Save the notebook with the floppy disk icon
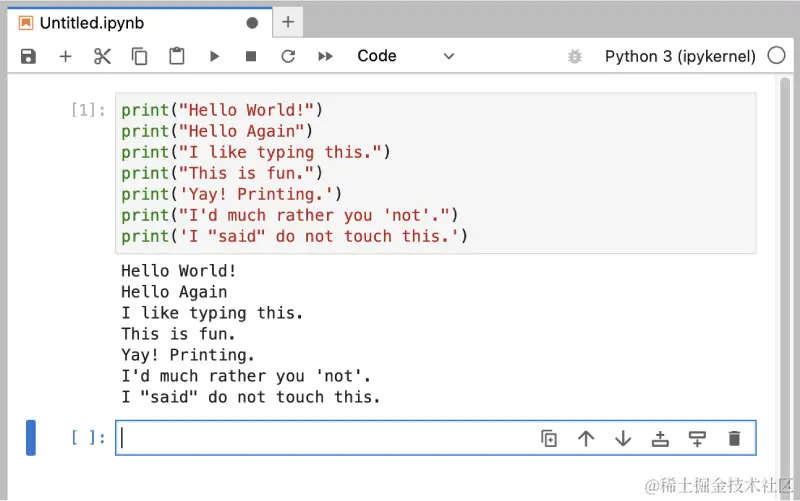Viewport: 800px width, 501px height. [28, 56]
